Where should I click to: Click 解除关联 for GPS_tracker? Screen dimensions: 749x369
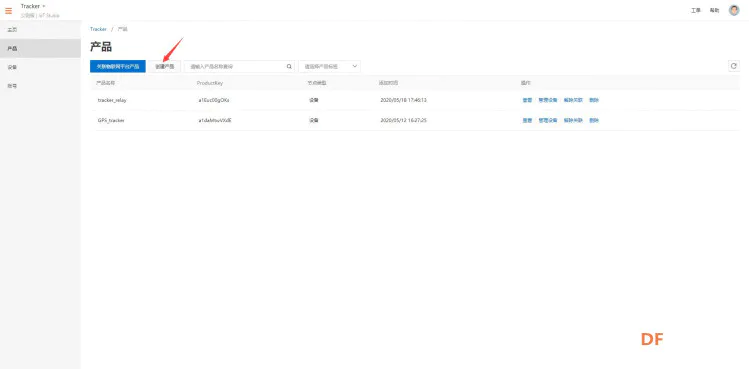point(573,120)
